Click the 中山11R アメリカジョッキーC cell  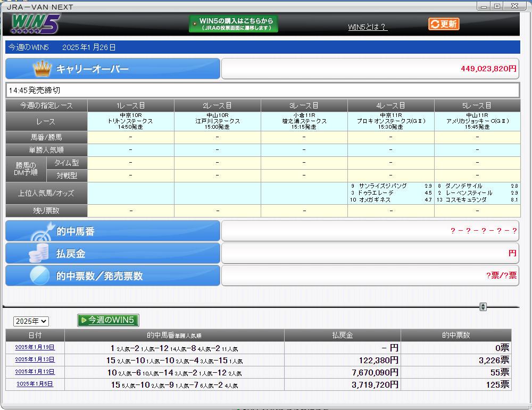(477, 121)
